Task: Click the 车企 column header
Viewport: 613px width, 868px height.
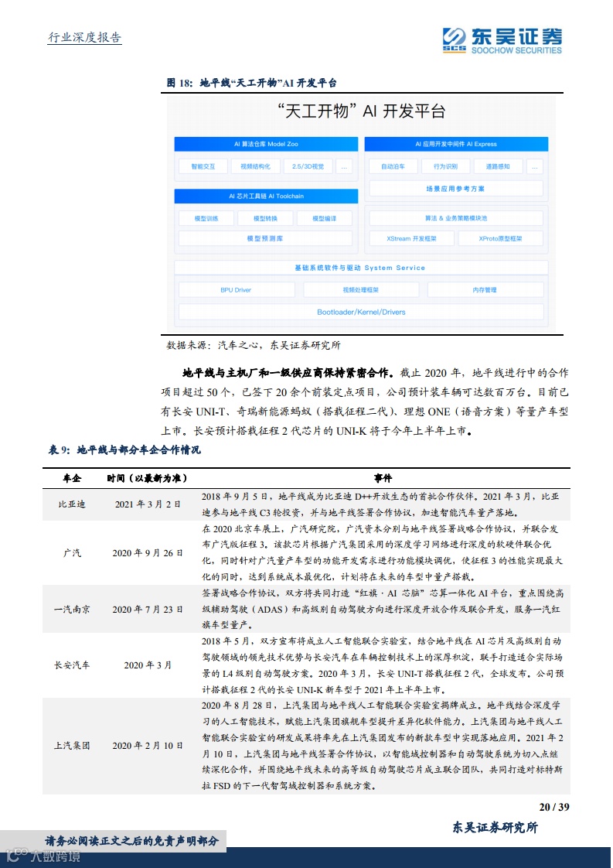Action: click(72, 478)
